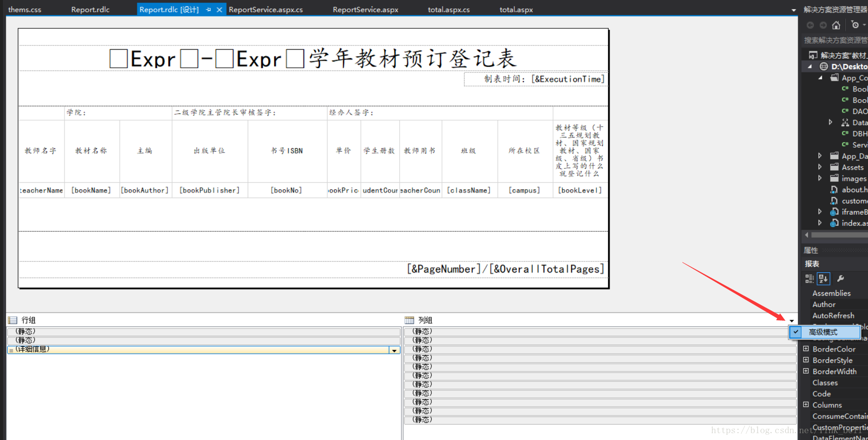868x440 pixels.
Task: Select the first 静态 row group
Action: point(204,332)
